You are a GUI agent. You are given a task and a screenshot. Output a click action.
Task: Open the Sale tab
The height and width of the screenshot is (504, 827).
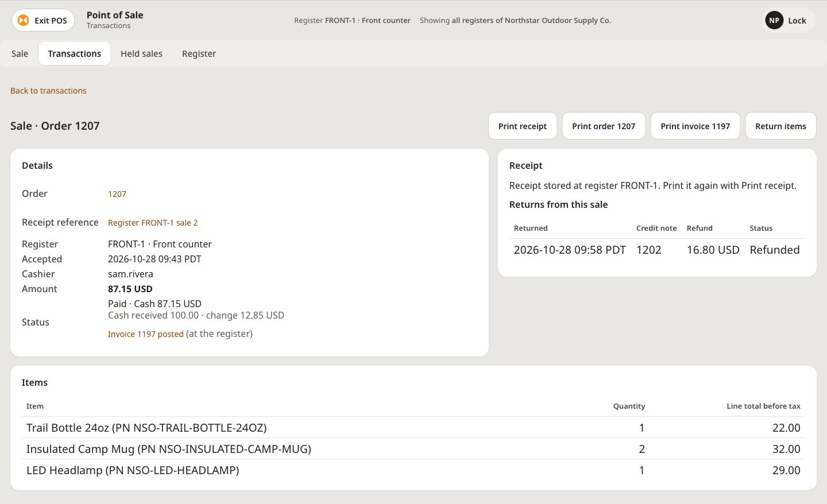point(20,53)
